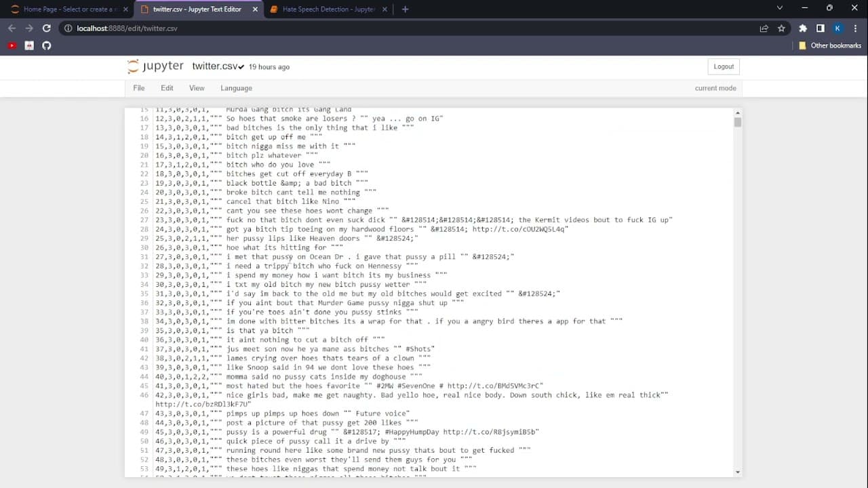Reload the page
Screen dimensions: 868x488
click(x=47, y=28)
